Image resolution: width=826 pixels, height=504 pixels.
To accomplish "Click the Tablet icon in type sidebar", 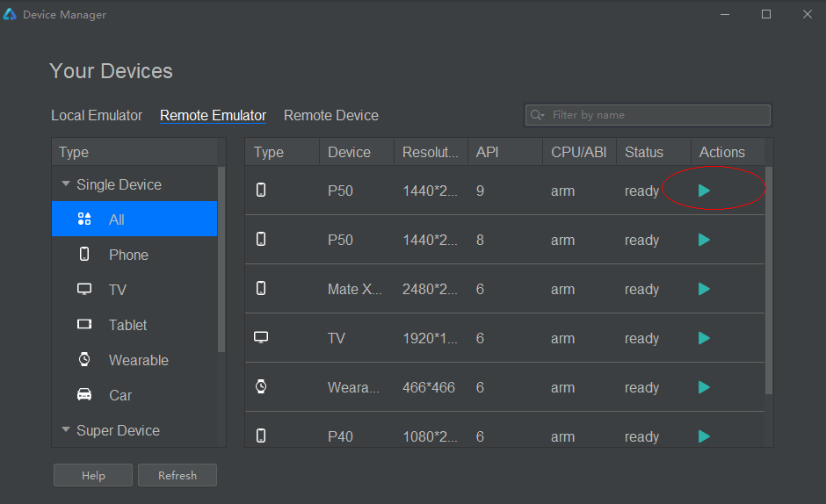I will (x=84, y=324).
